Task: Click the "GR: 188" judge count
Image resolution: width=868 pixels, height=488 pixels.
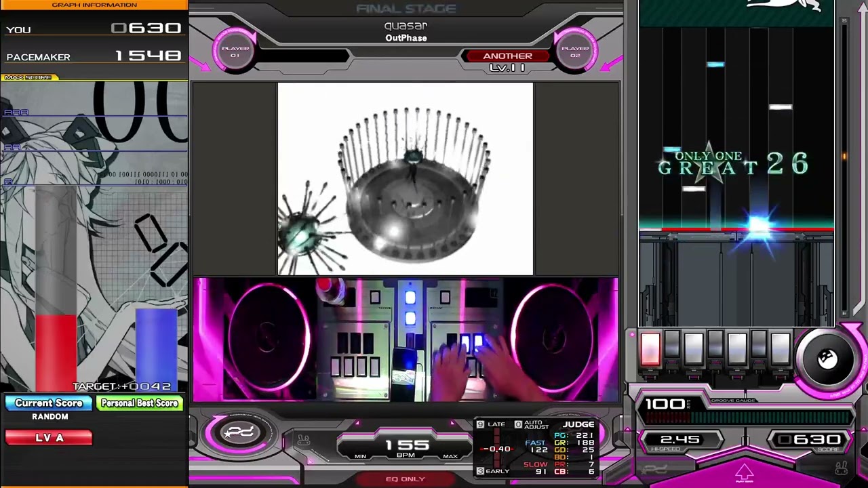Action: 574,443
